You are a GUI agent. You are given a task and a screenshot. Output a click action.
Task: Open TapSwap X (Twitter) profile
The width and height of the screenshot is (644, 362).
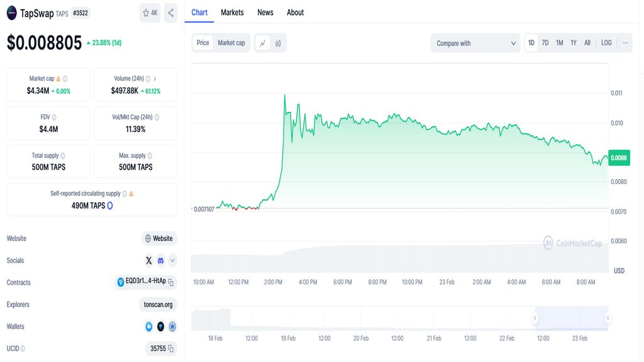tap(148, 261)
